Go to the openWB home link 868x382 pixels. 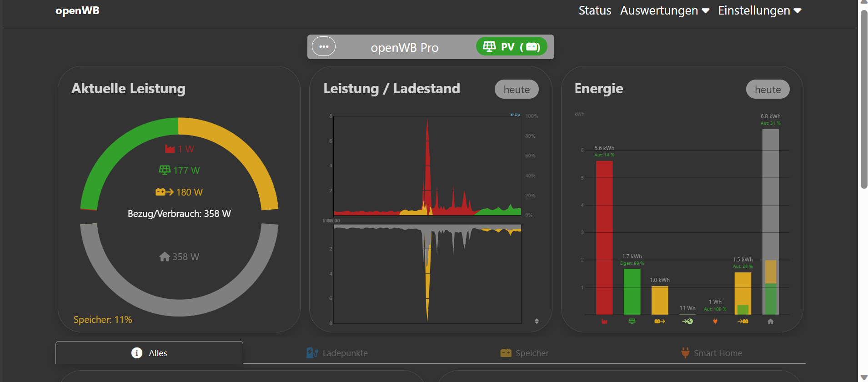(77, 11)
